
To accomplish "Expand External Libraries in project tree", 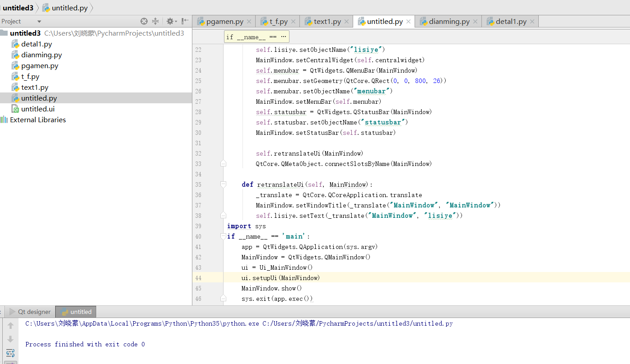I will click(x=38, y=120).
